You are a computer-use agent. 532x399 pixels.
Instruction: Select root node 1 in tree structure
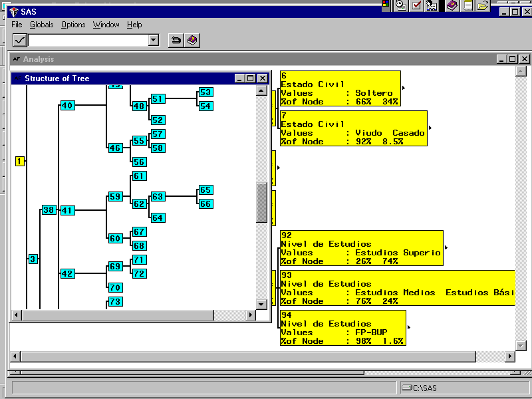[19, 161]
